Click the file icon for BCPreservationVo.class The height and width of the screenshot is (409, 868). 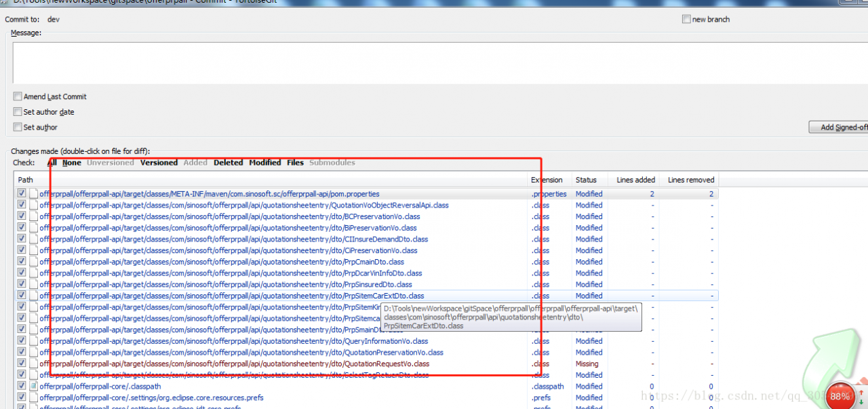point(33,216)
